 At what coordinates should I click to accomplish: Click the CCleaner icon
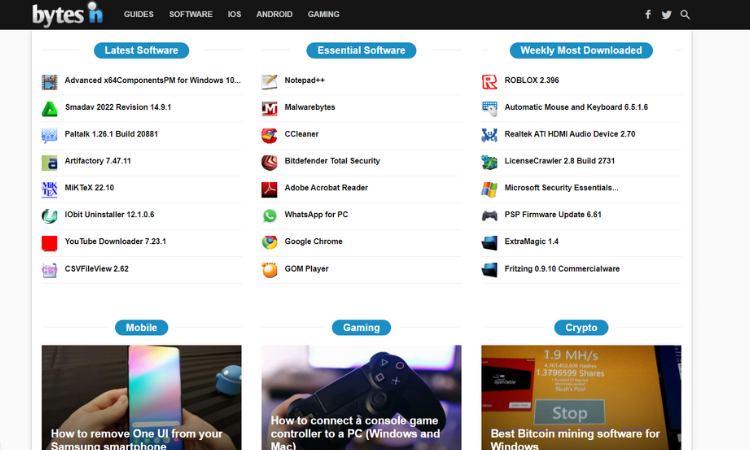[269, 136]
